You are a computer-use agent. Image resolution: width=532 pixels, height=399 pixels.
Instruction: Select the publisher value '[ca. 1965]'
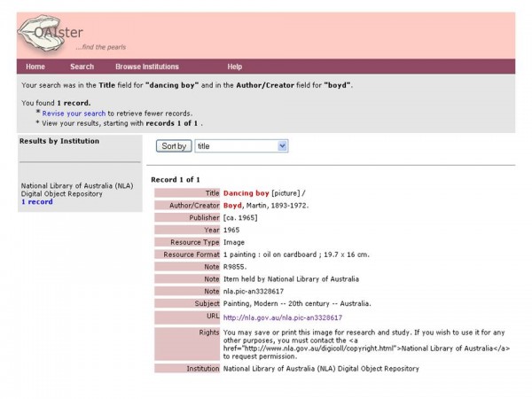point(240,218)
